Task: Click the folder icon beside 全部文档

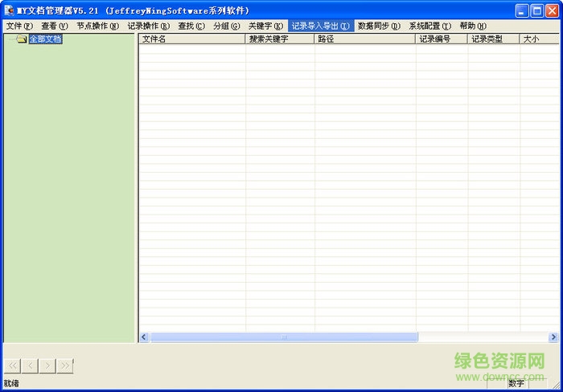Action: click(x=22, y=39)
